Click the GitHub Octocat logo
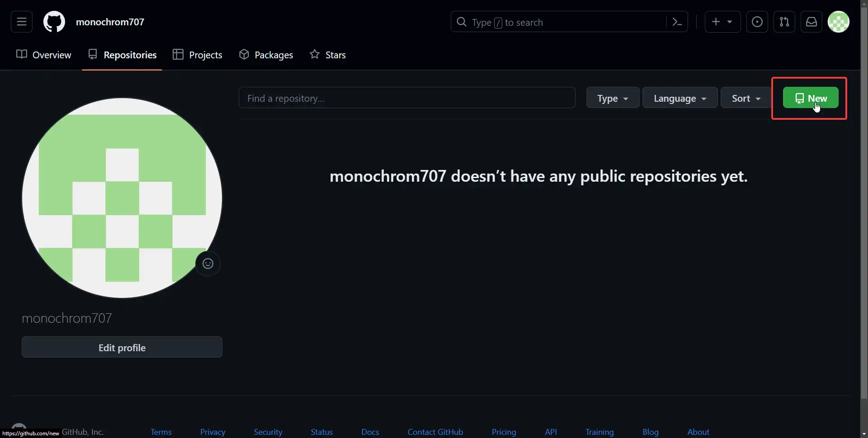 tap(54, 22)
